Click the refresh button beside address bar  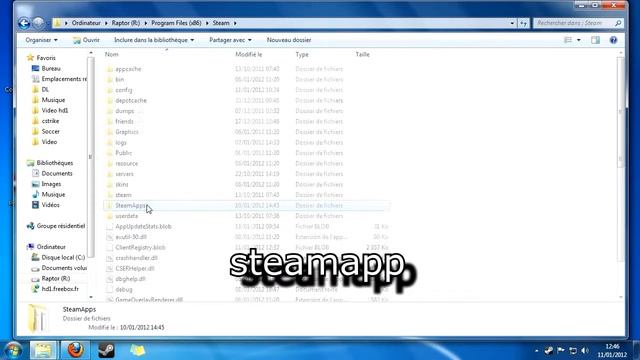click(523, 23)
